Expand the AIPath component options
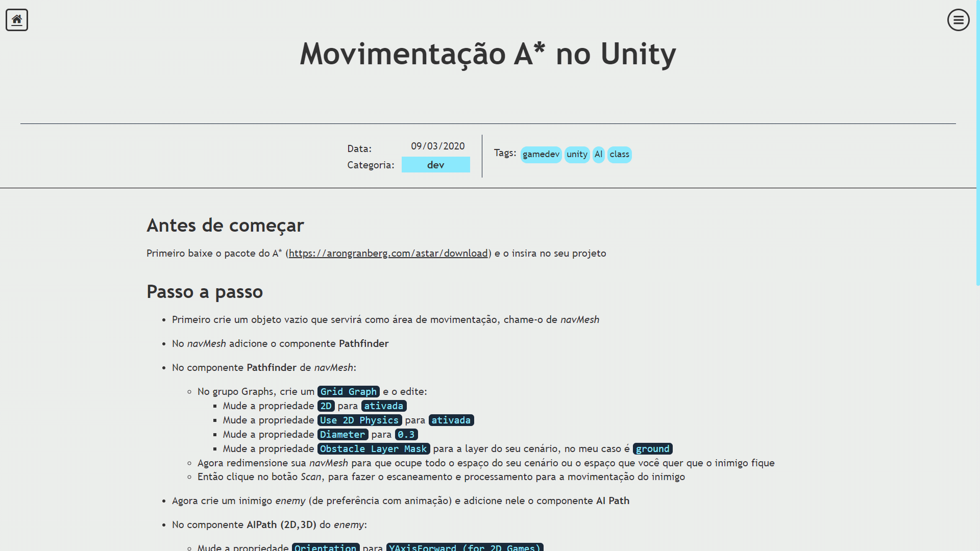Image resolution: width=980 pixels, height=551 pixels. 268,525
